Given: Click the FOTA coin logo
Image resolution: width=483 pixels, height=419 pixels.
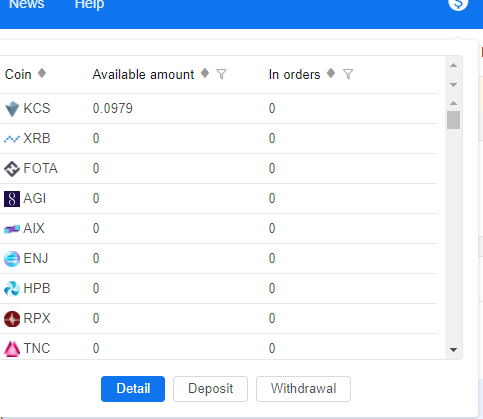Looking at the screenshot, I should coord(12,169).
